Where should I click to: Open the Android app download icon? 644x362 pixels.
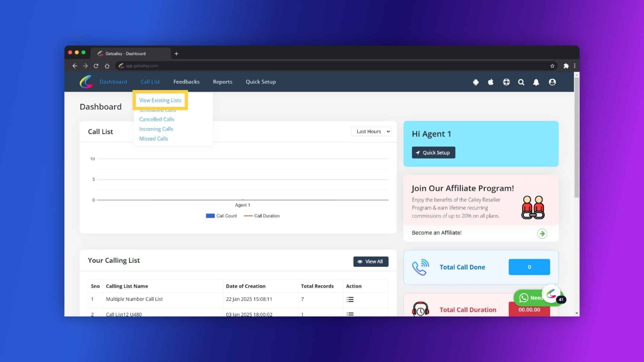click(476, 82)
